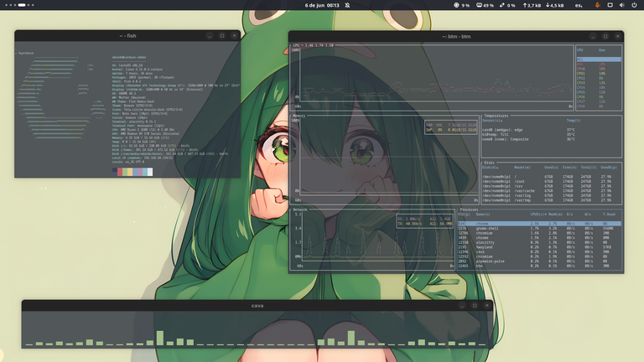Close the cava window
This screenshot has height=362, width=644.
pyautogui.click(x=487, y=306)
